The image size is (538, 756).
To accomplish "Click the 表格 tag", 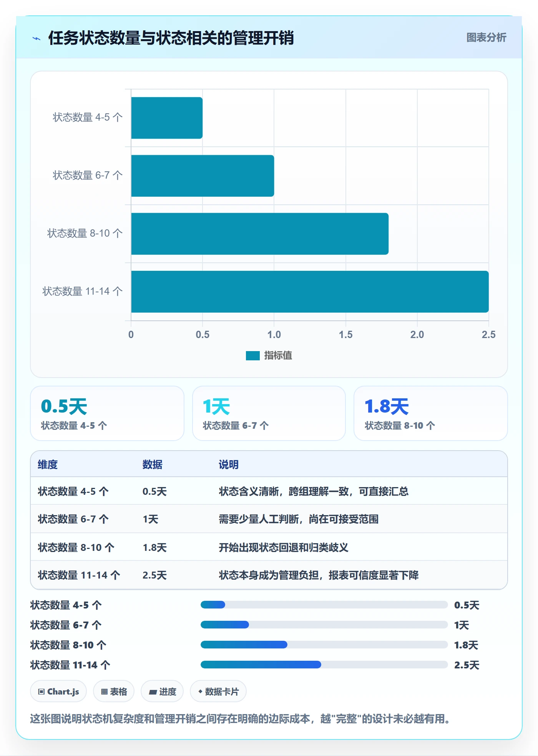I will (x=114, y=691).
